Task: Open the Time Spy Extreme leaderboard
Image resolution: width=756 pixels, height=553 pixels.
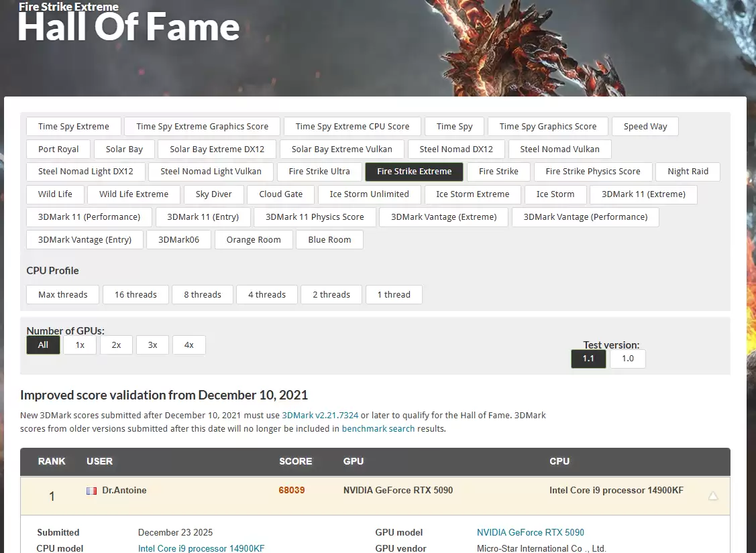Action: (74, 126)
